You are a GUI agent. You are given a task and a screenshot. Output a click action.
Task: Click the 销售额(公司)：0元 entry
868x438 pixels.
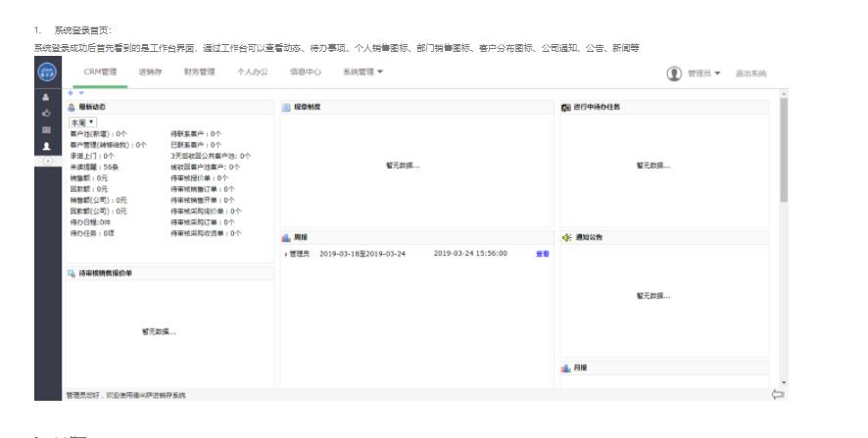coord(98,201)
